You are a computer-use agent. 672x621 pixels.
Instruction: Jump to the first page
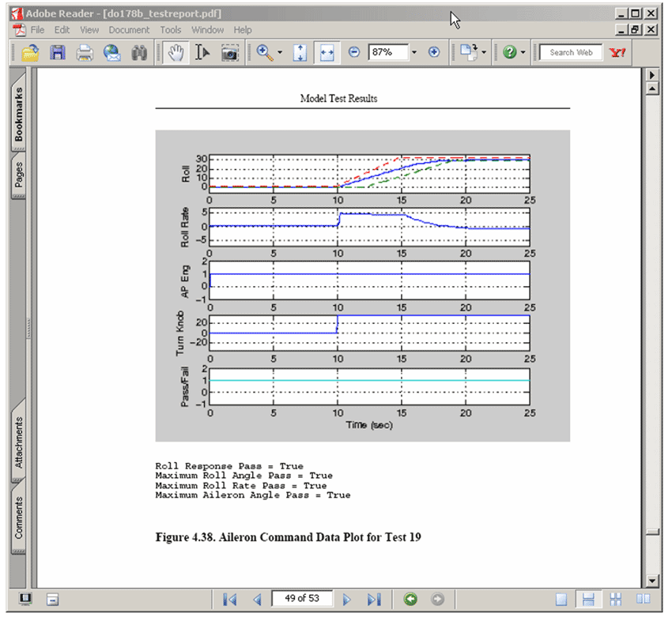tap(230, 600)
